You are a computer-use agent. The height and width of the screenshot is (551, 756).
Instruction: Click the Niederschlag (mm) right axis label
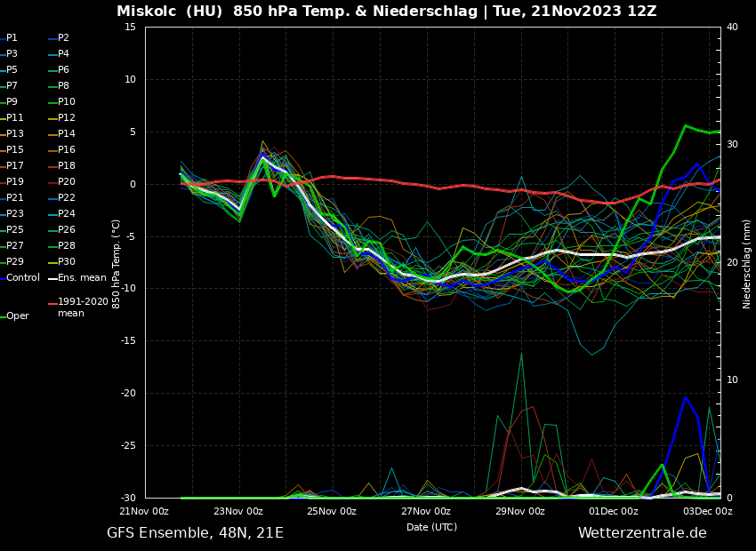pyautogui.click(x=747, y=263)
